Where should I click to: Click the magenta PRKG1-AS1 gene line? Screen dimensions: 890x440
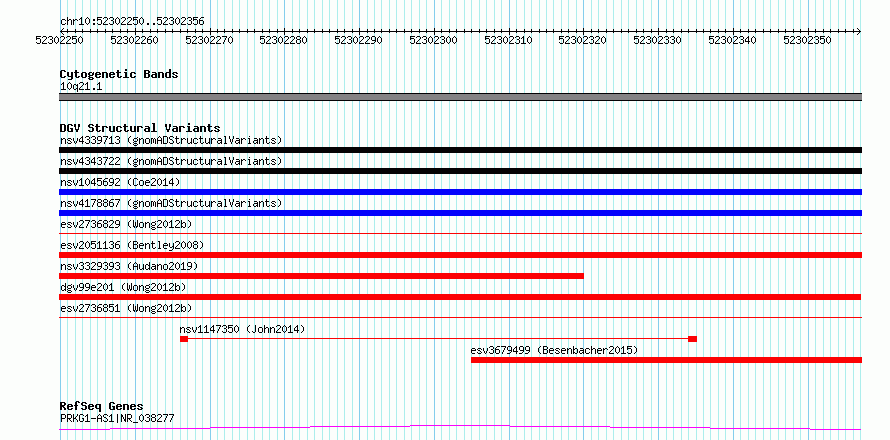pos(460,427)
